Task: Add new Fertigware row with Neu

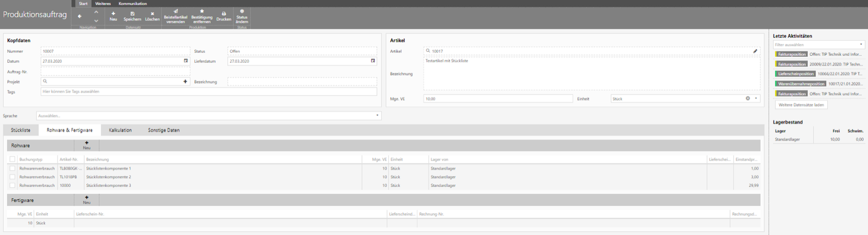Action: (87, 200)
